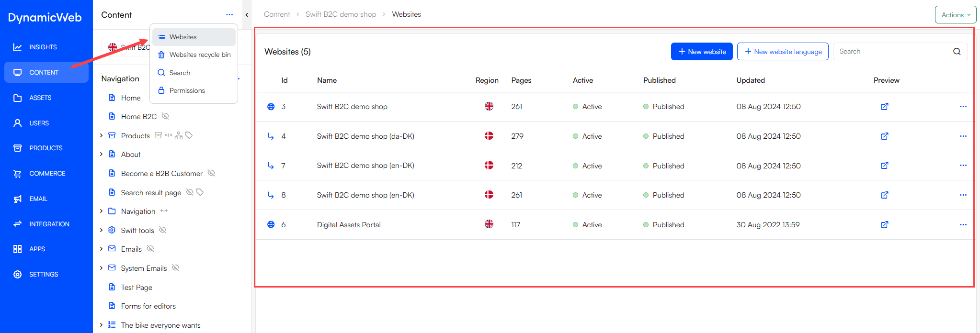Open preview for Digital Assets Portal
This screenshot has height=333, width=980.
[885, 224]
